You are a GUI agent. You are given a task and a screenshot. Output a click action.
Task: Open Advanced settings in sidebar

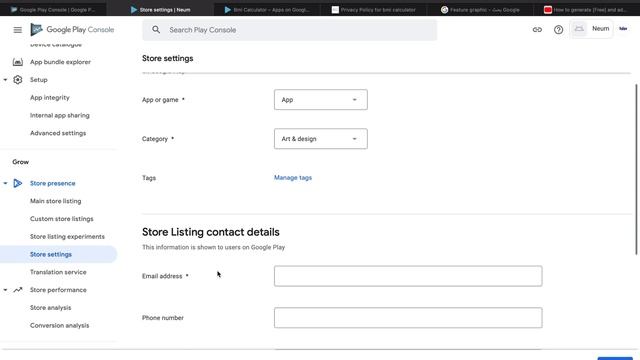pos(58,133)
